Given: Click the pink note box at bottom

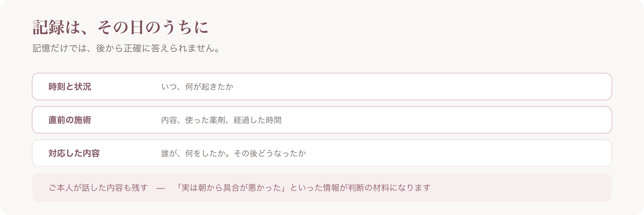Looking at the screenshot, I should click(322, 188).
